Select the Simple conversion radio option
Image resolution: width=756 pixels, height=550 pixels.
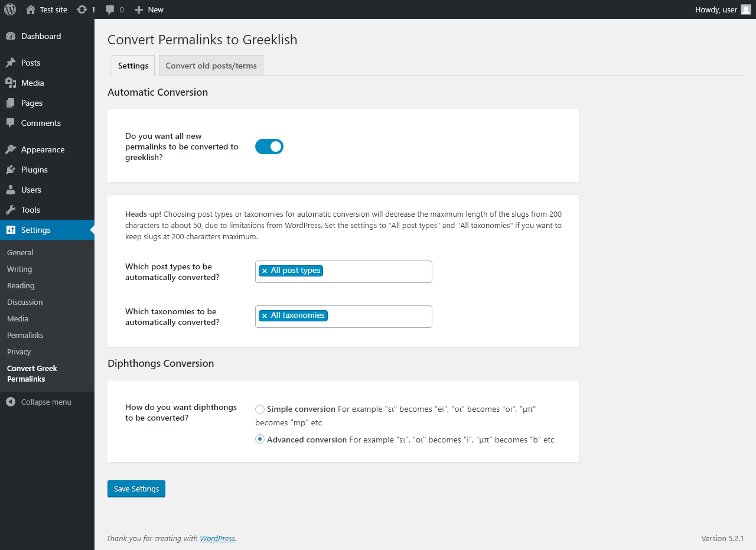[260, 409]
